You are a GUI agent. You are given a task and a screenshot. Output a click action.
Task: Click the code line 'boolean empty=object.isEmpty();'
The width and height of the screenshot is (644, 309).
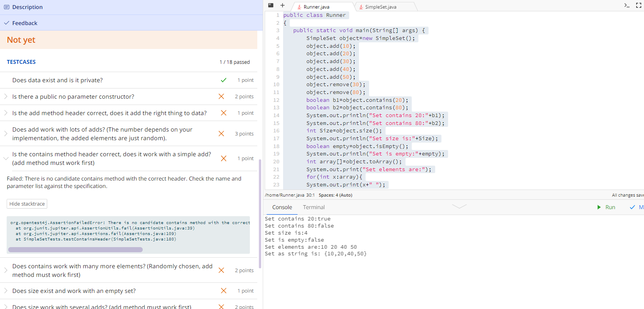pos(357,146)
